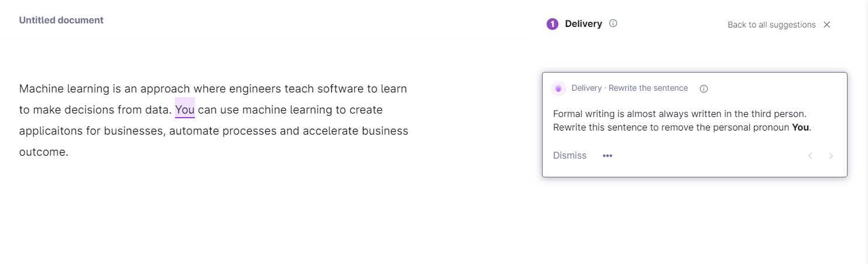Go to next suggestion arrow
This screenshot has width=868, height=264.
pyautogui.click(x=831, y=156)
